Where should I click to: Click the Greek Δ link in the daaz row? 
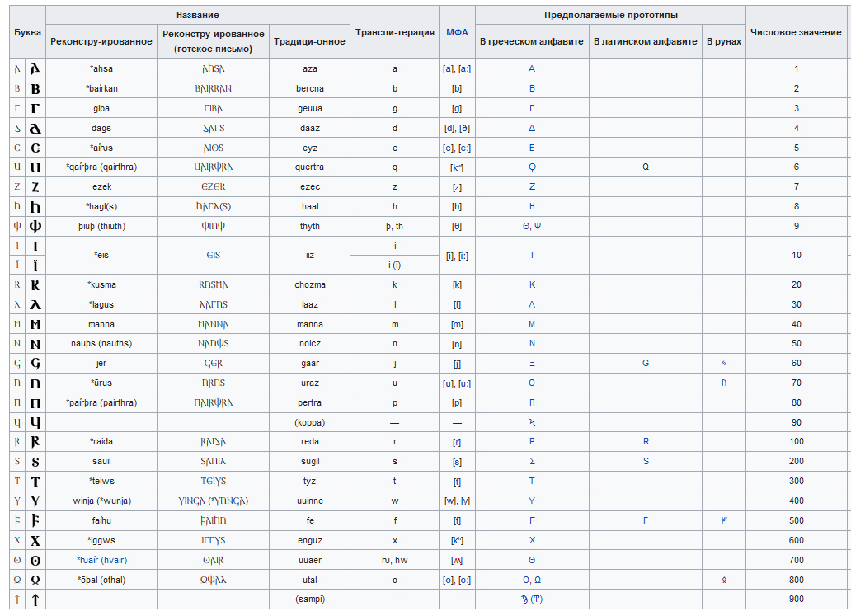(532, 128)
